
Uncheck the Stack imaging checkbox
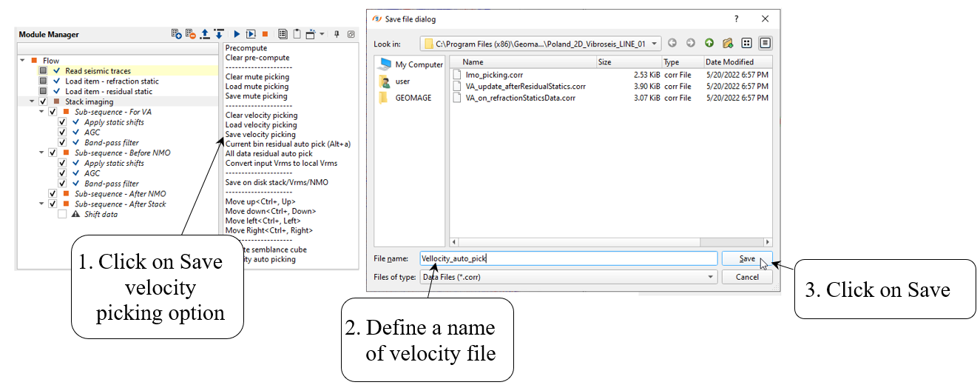coord(43,101)
